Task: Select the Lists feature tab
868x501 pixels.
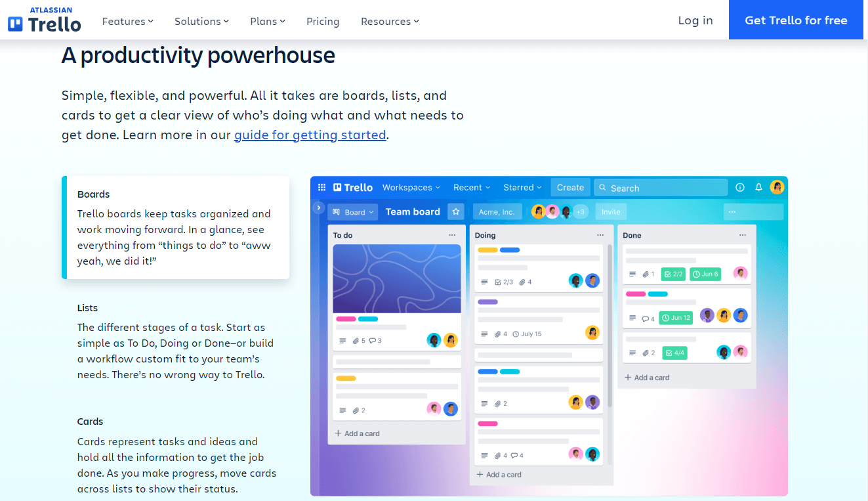Action: [176, 341]
